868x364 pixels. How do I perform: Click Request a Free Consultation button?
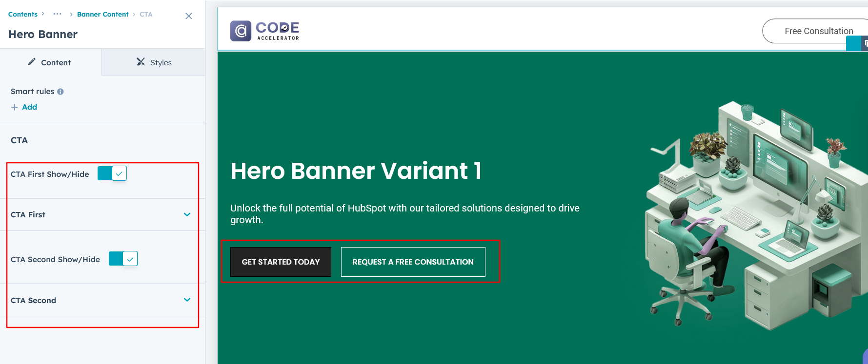(413, 262)
